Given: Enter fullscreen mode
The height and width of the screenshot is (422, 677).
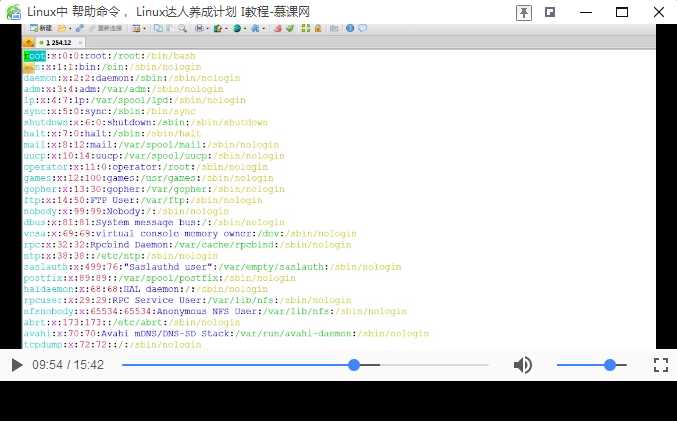Looking at the screenshot, I should pyautogui.click(x=661, y=365).
